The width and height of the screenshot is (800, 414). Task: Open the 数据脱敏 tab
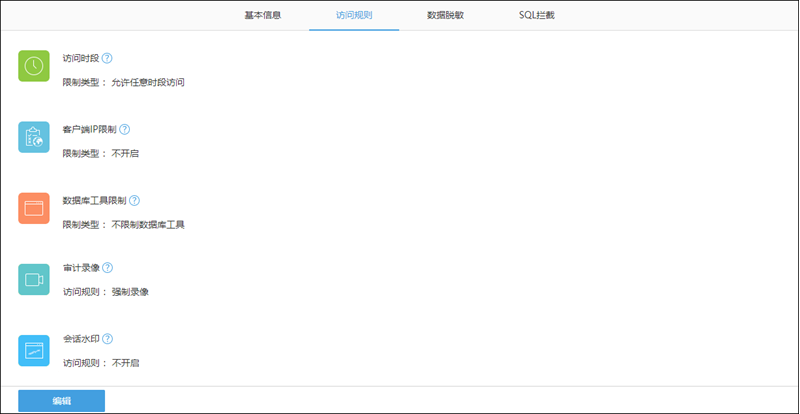click(445, 16)
